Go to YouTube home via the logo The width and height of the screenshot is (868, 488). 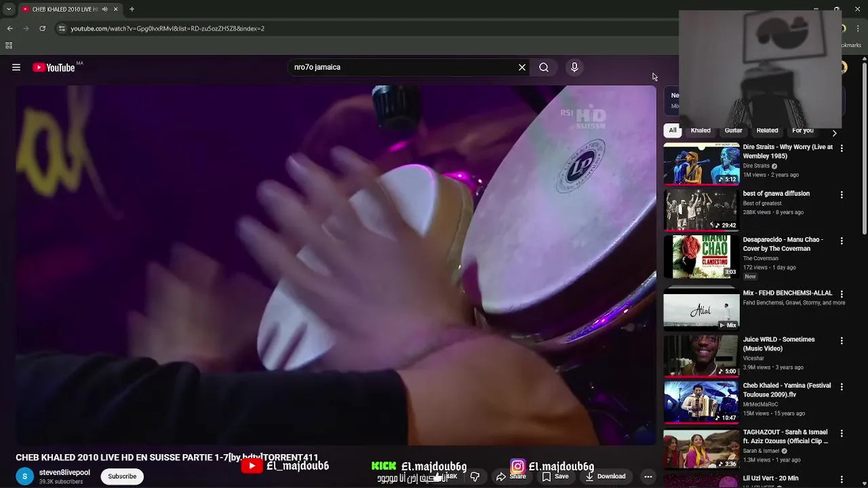(x=54, y=67)
